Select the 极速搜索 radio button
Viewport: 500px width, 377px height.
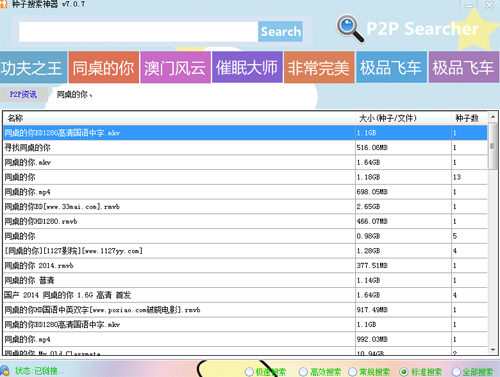tap(249, 372)
